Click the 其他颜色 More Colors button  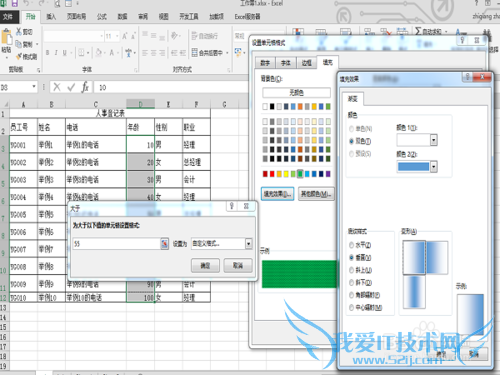tap(316, 194)
